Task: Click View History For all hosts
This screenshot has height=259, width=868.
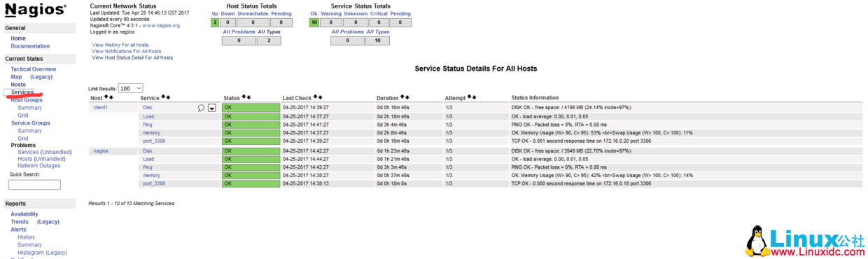Action: click(120, 45)
